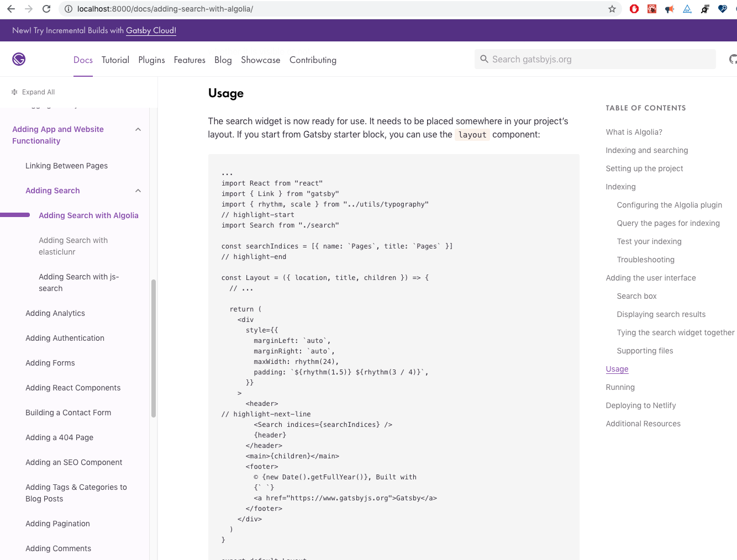
Task: Click the Expand All icon in sidebar
Action: [x=14, y=92]
